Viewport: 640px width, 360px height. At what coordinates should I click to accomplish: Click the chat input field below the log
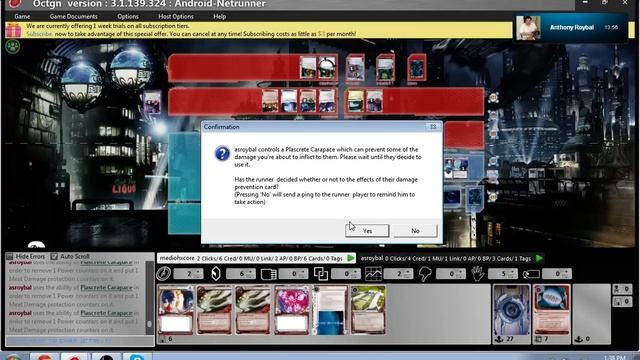coord(80,341)
